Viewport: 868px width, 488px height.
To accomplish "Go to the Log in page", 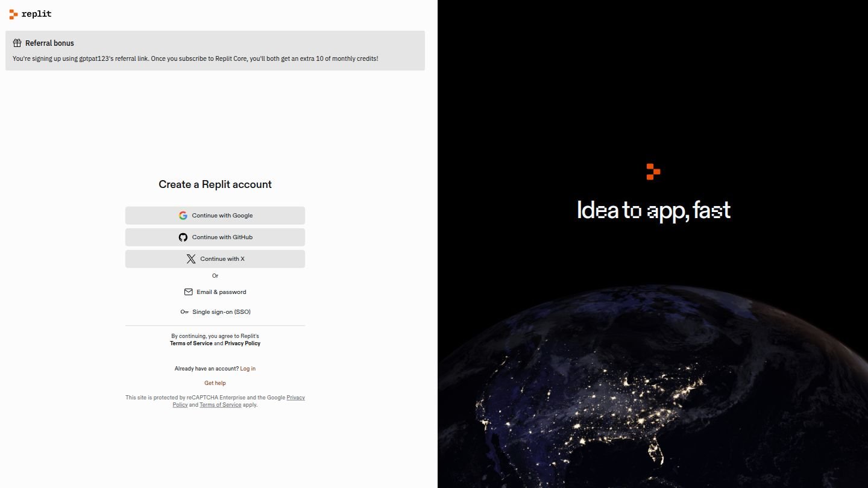I will [248, 369].
